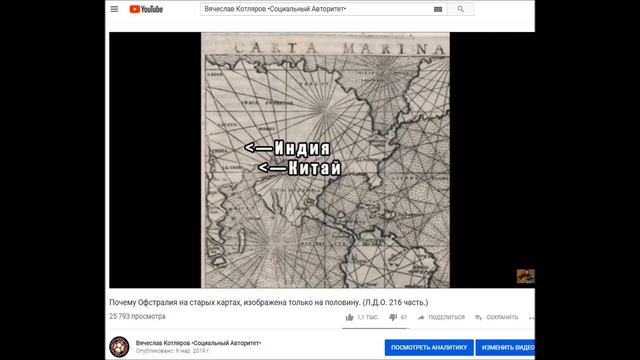The width and height of the screenshot is (640, 360).
Task: Open the channel avatar of Вячеслав Котляров
Action: pos(119,347)
